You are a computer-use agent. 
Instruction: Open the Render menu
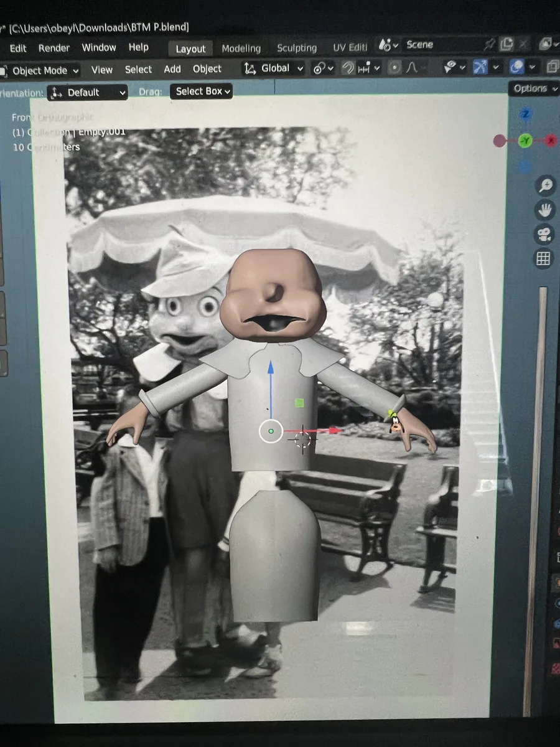[x=54, y=48]
